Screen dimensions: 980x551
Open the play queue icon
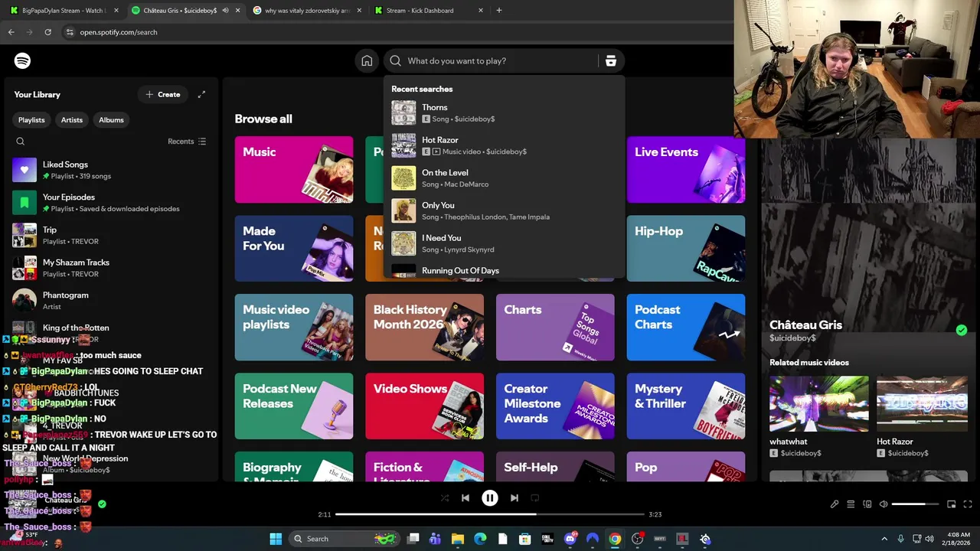click(851, 504)
